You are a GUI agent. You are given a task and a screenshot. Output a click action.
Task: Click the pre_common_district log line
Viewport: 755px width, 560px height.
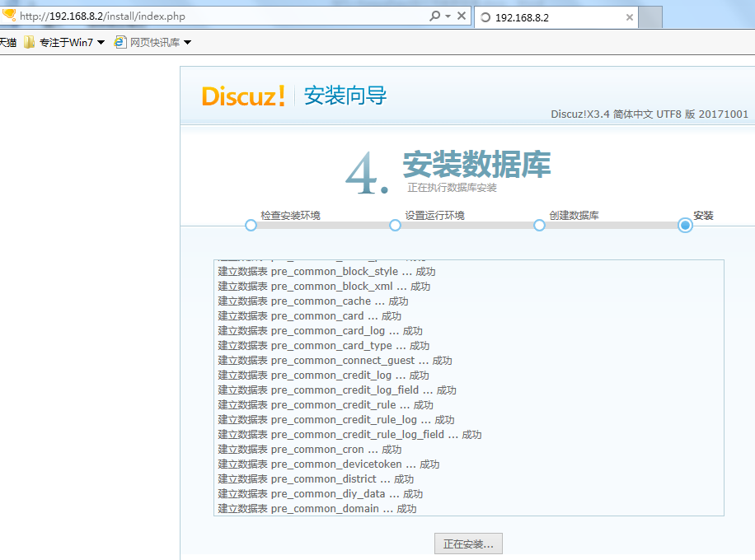(316, 479)
